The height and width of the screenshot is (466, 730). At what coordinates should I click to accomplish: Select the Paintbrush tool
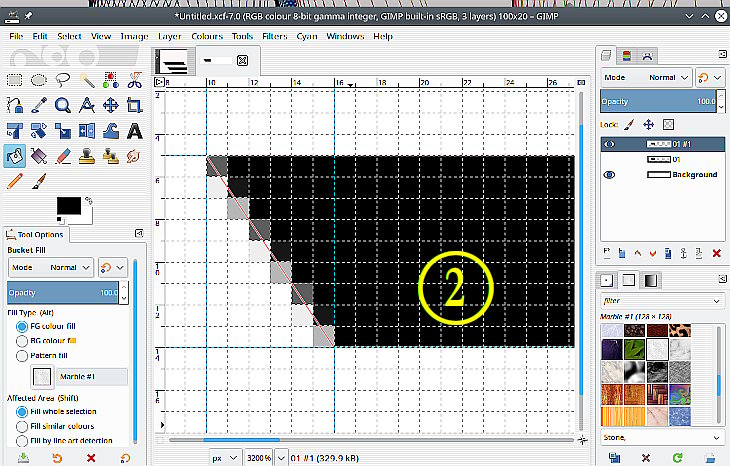[x=39, y=181]
